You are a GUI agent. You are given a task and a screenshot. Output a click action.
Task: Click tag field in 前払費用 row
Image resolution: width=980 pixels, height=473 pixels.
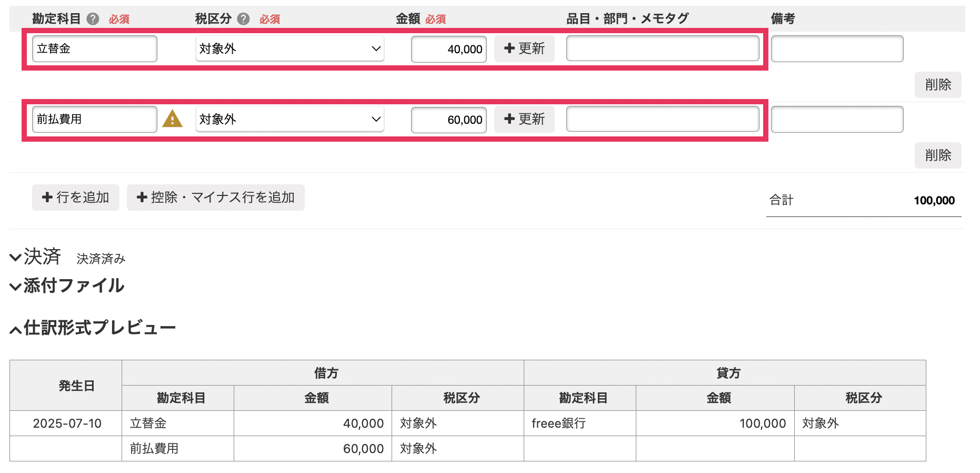click(663, 119)
